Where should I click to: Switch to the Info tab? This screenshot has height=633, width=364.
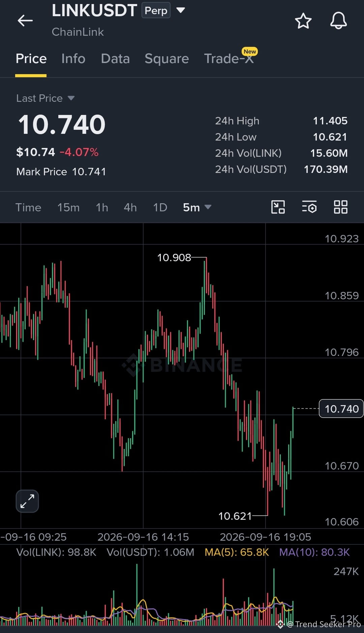coord(73,59)
